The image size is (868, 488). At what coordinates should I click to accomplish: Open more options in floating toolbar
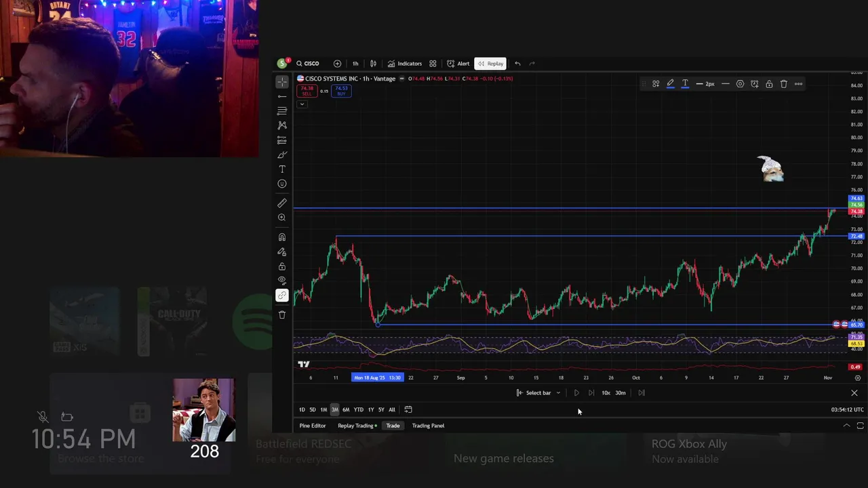pyautogui.click(x=798, y=84)
